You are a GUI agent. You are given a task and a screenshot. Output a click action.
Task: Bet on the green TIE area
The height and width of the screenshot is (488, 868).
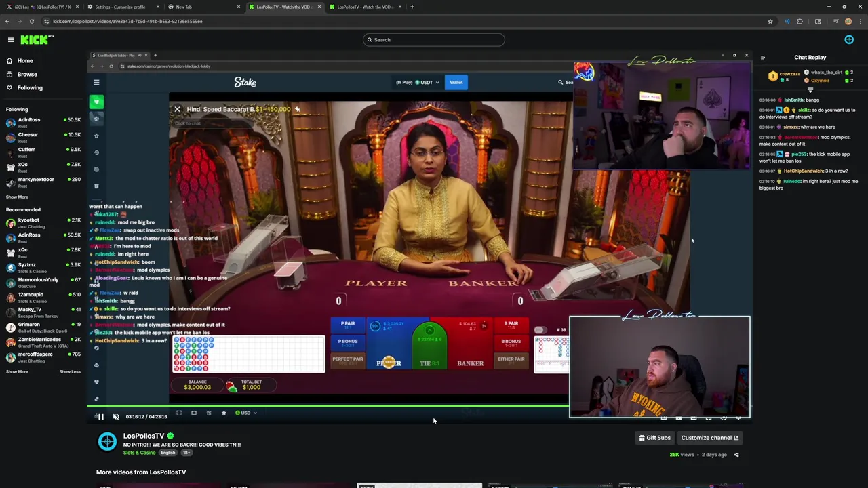(429, 346)
